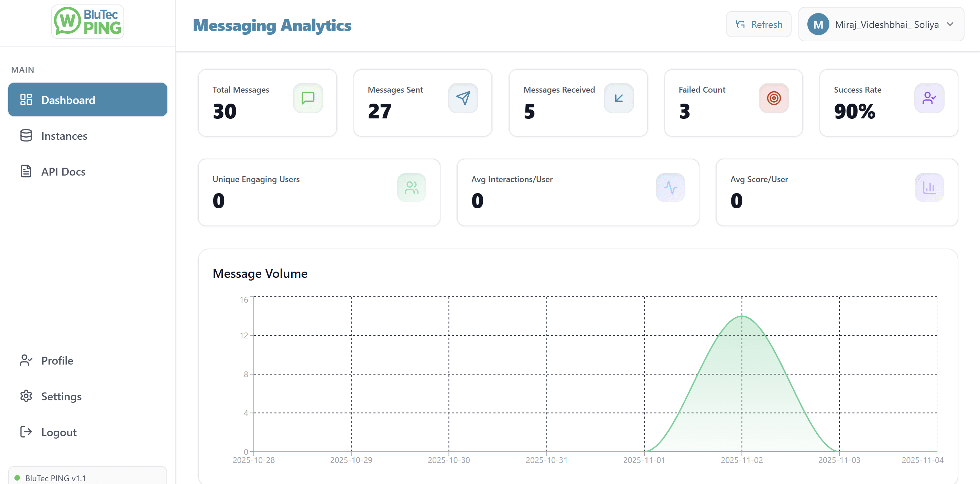Click the Total Messages speech bubble icon
The width and height of the screenshot is (980, 484).
point(308,98)
